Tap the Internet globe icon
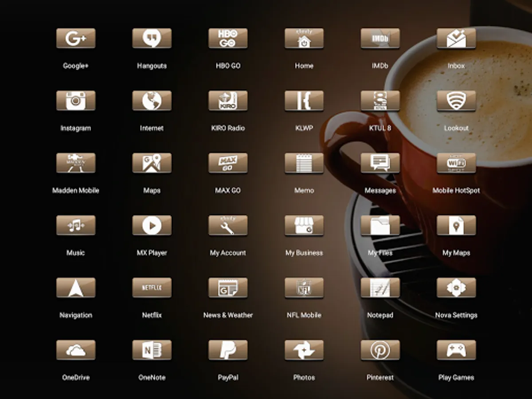Viewport: 532px width, 399px height. pyautogui.click(x=152, y=101)
